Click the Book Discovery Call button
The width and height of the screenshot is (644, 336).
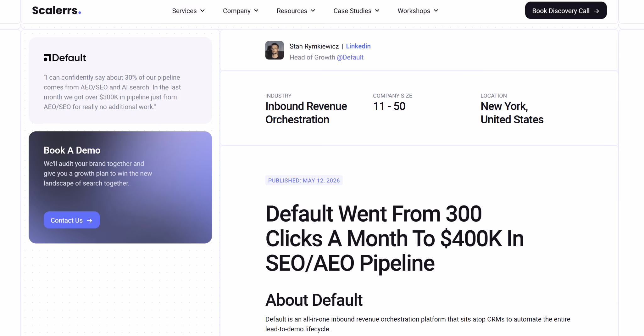pos(566,10)
